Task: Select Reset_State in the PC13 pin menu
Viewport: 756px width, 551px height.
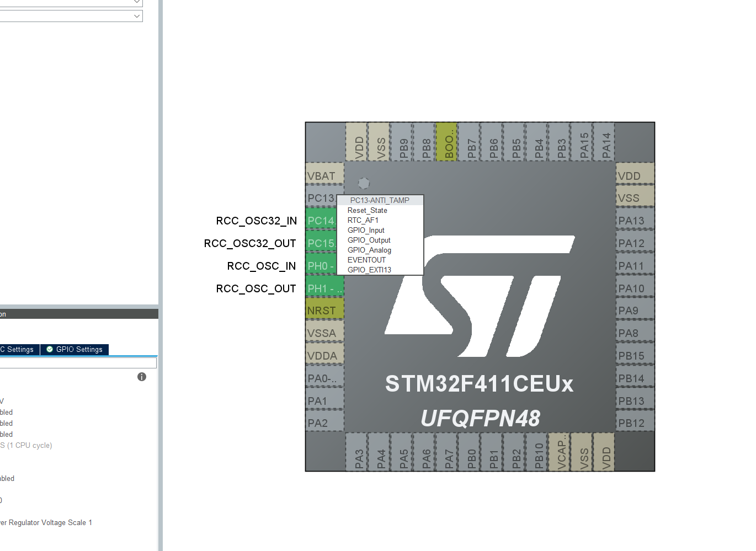Action: [x=380, y=210]
